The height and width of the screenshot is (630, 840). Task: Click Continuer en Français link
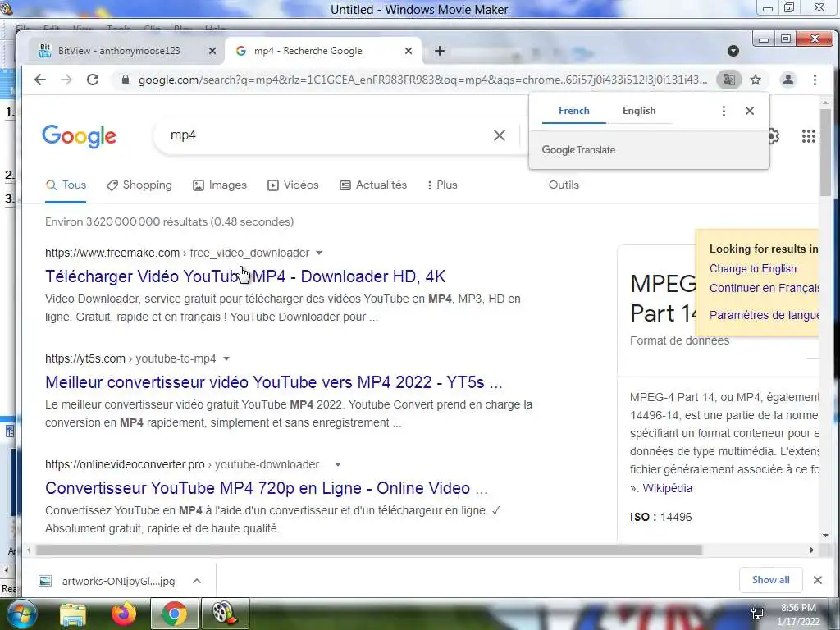point(764,288)
